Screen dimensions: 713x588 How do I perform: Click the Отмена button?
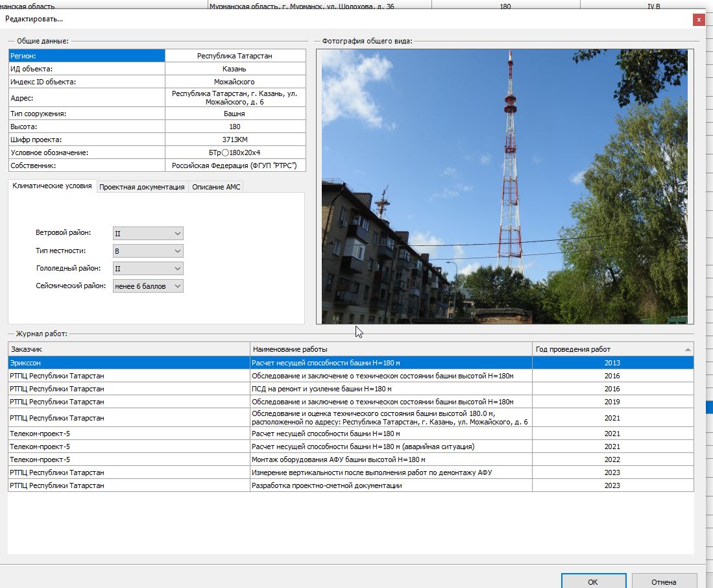coord(664,581)
